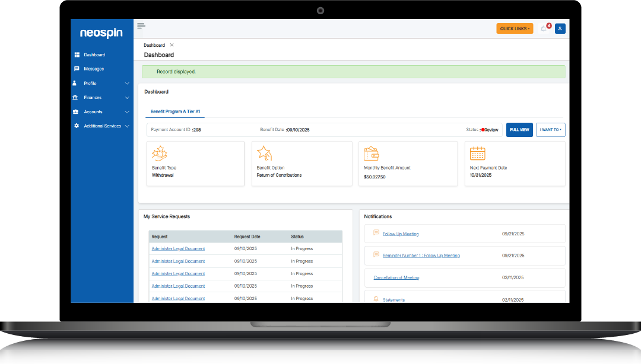Open the I Want To dropdown

550,130
